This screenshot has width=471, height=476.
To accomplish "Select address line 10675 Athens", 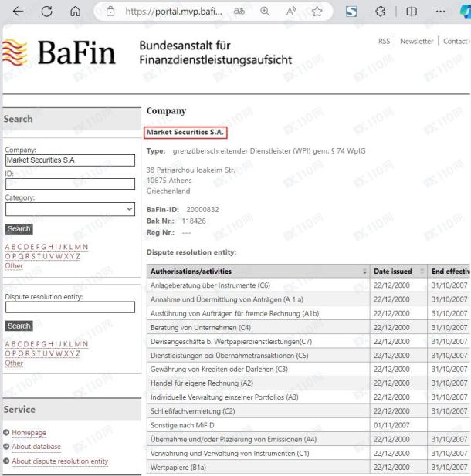I will pos(169,181).
